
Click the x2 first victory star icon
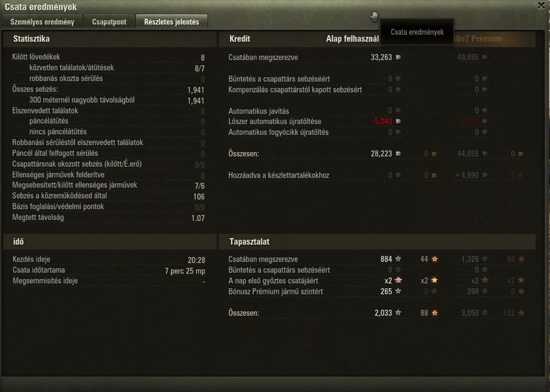pyautogui.click(x=399, y=280)
